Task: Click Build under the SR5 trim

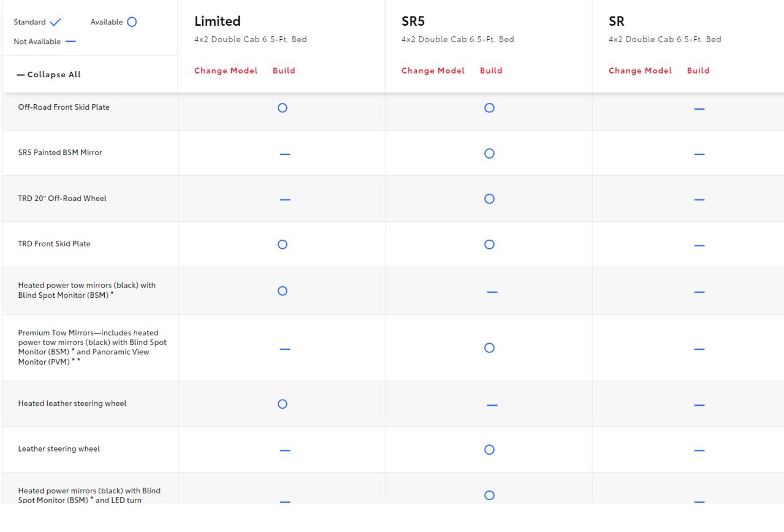Action: click(x=491, y=70)
